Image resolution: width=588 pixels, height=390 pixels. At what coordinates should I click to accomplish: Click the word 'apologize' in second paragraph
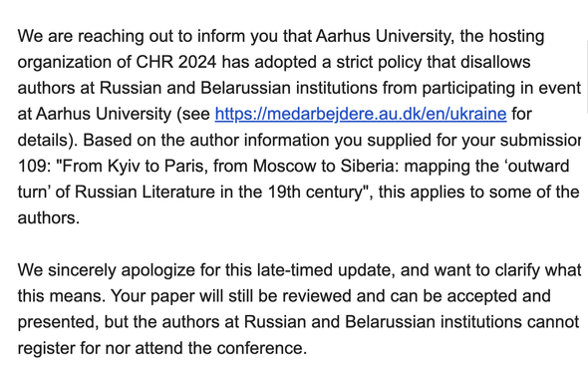click(157, 270)
